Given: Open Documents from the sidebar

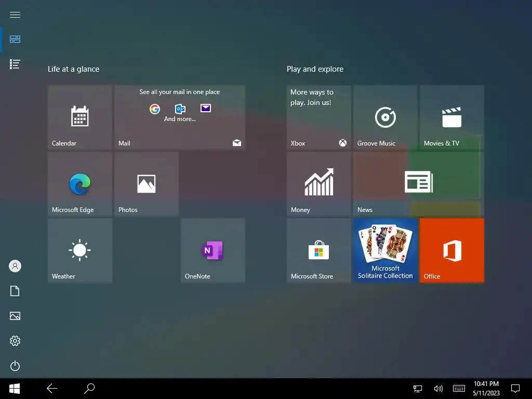Looking at the screenshot, I should [x=15, y=291].
